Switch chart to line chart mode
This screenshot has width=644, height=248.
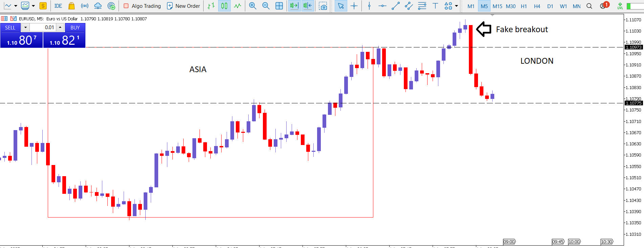tap(237, 6)
